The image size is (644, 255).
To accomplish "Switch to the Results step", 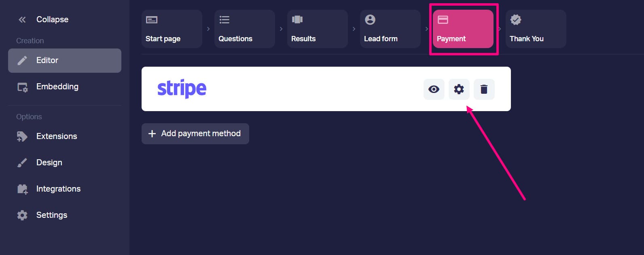I will [318, 29].
